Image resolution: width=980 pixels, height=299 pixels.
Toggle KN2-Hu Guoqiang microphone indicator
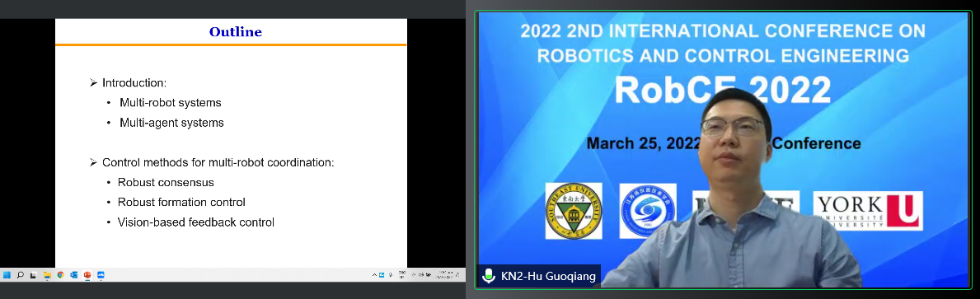tap(489, 276)
